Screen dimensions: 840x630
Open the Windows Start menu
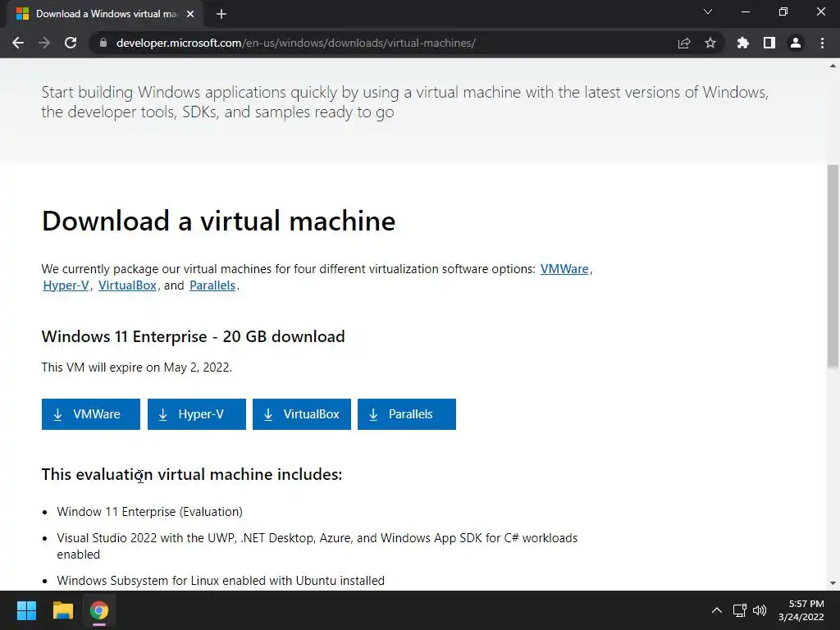coord(26,610)
